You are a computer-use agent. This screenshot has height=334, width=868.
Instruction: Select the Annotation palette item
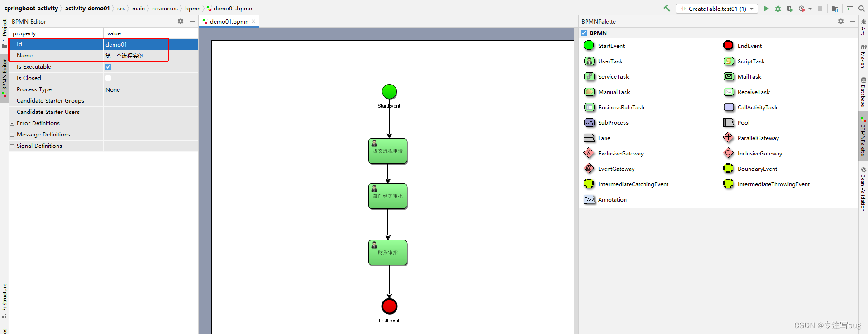coord(605,200)
